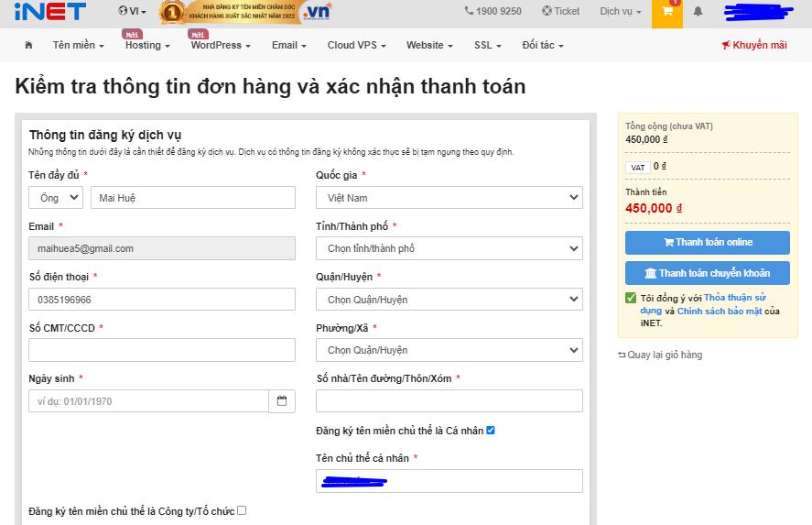Open the Tỉnh/Thành phố dropdown

pos(449,248)
